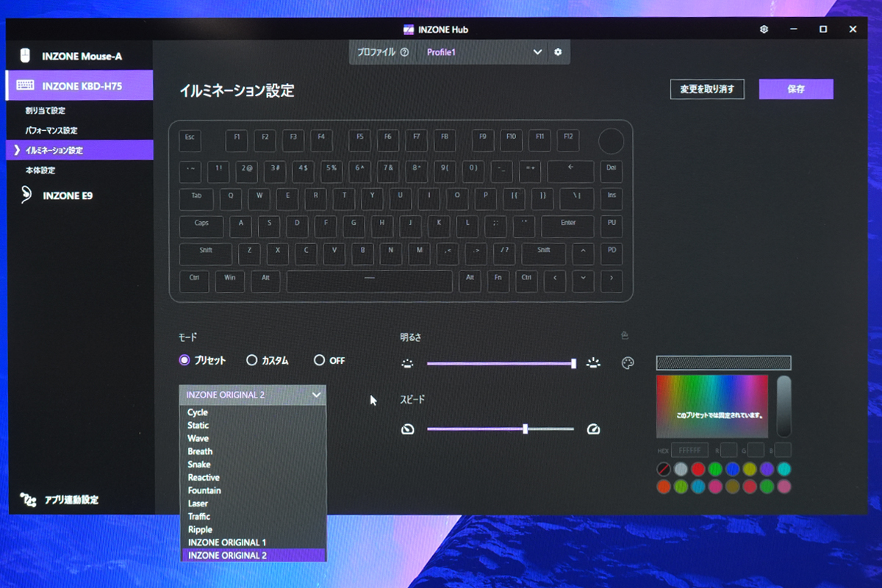Choose INZONE ORIGINAL 1 from preset list

253,542
